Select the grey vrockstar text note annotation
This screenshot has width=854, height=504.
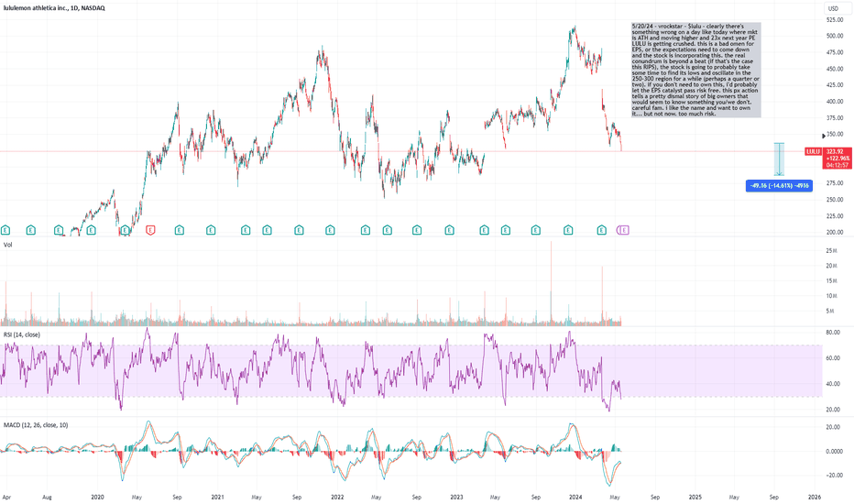pyautogui.click(x=696, y=70)
